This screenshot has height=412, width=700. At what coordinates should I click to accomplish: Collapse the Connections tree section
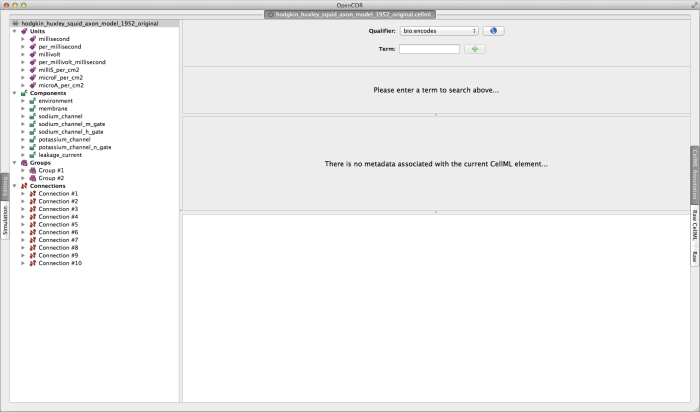(14, 185)
